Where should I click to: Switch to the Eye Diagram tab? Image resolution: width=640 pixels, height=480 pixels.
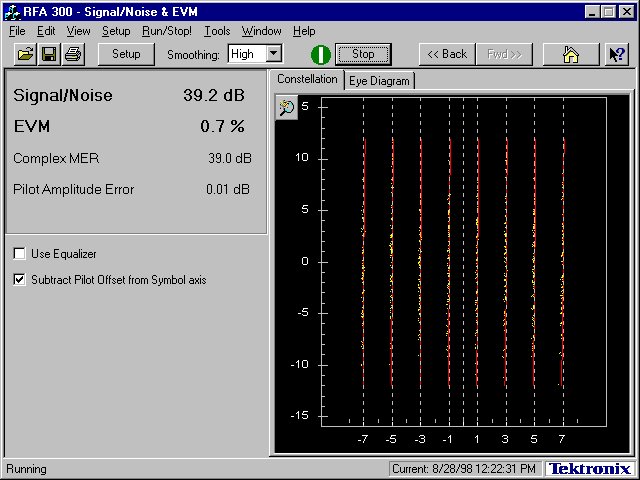[x=379, y=81]
